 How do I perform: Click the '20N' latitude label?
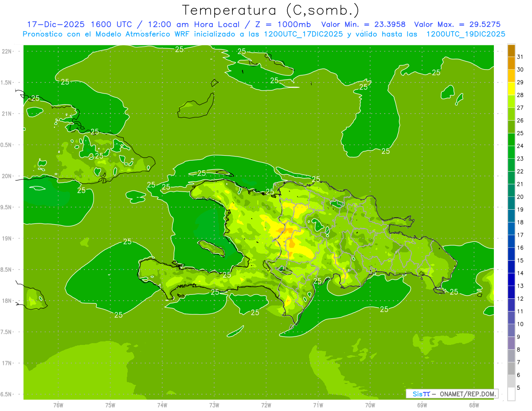(7, 176)
